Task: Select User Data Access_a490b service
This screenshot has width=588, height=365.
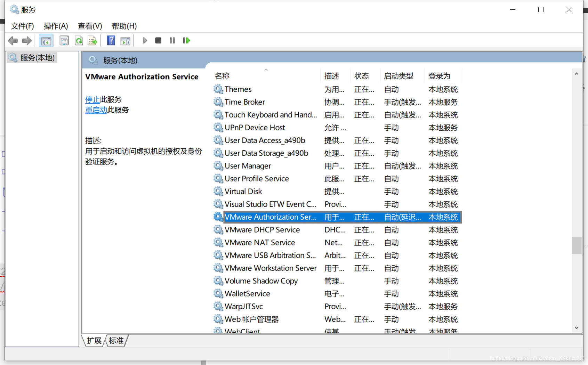Action: tap(337, 140)
